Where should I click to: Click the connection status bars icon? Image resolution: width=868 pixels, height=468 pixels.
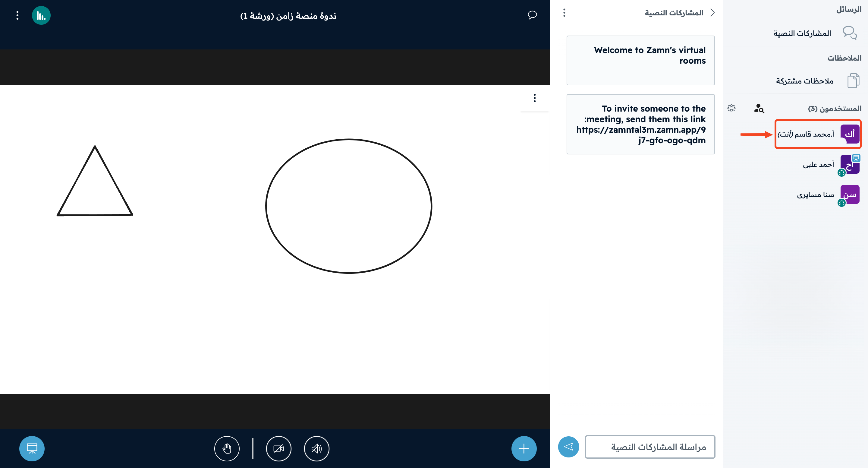click(x=41, y=15)
